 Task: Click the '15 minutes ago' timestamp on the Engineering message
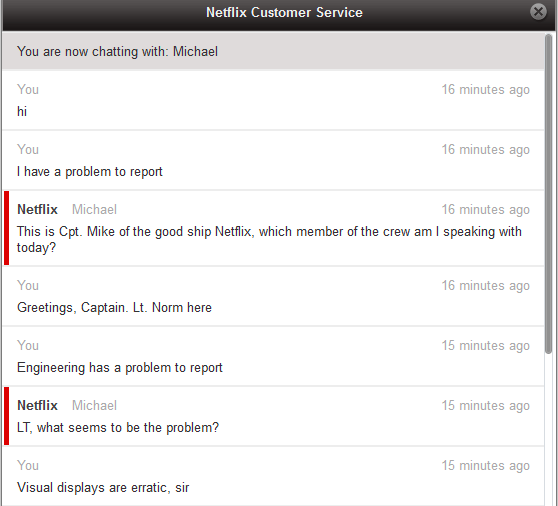486,346
